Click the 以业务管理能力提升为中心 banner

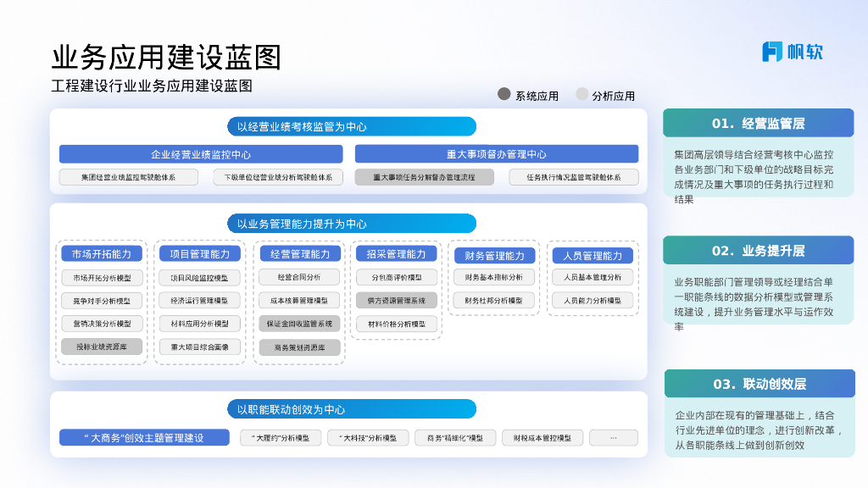351,224
